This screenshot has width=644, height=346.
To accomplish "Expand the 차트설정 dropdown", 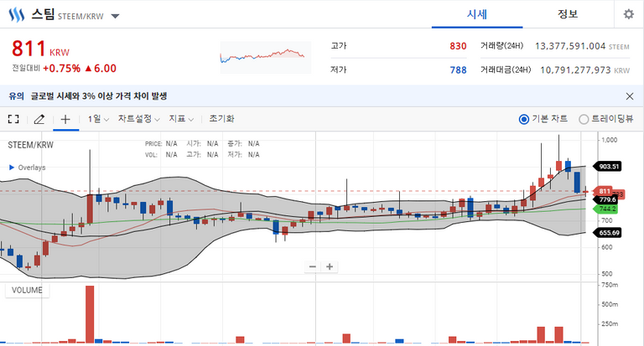I will (x=139, y=119).
